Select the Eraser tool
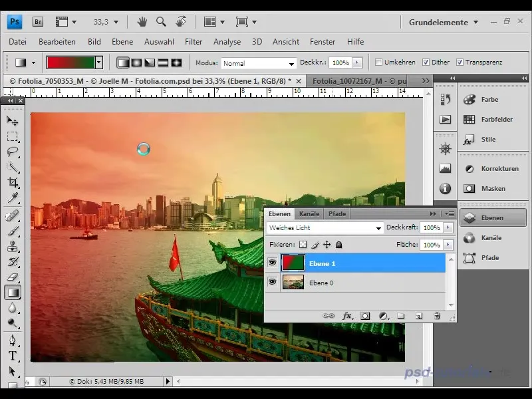 pos(13,277)
